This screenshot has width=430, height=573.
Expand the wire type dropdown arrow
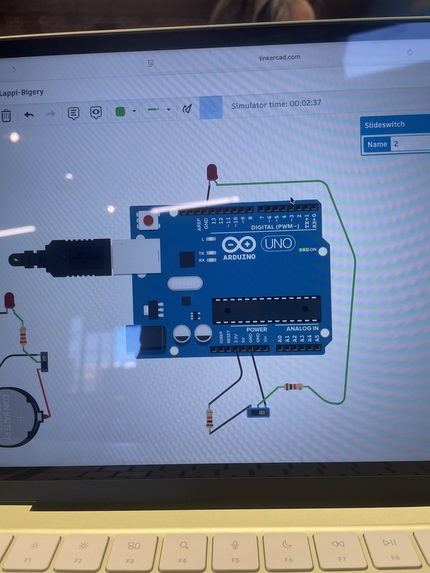(168, 109)
